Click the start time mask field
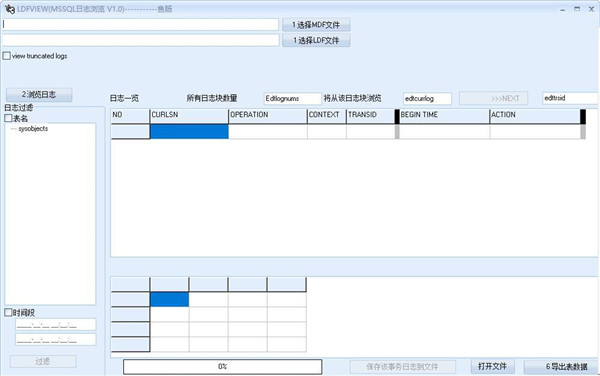Viewport: 600px width, 376px height. click(55, 325)
